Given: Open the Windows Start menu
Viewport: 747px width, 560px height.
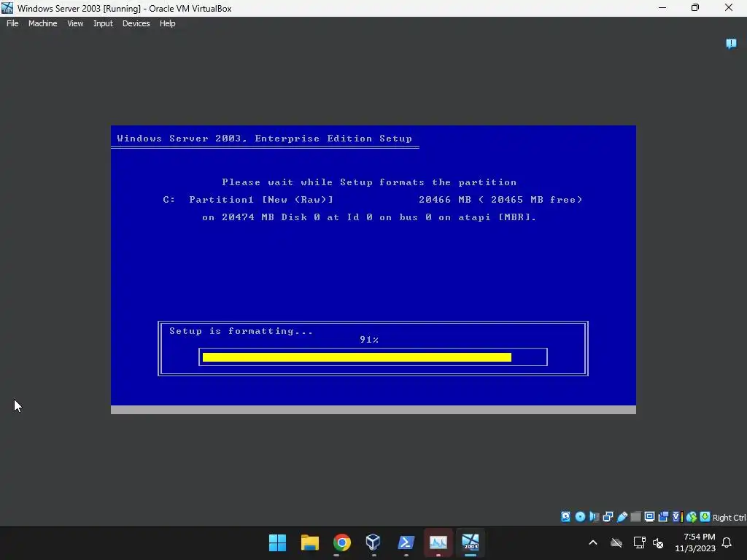Looking at the screenshot, I should click(277, 542).
